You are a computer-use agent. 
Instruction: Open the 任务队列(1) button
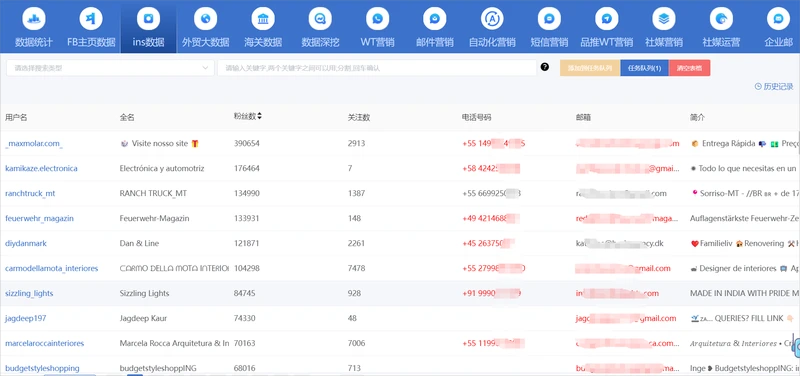[x=644, y=68]
